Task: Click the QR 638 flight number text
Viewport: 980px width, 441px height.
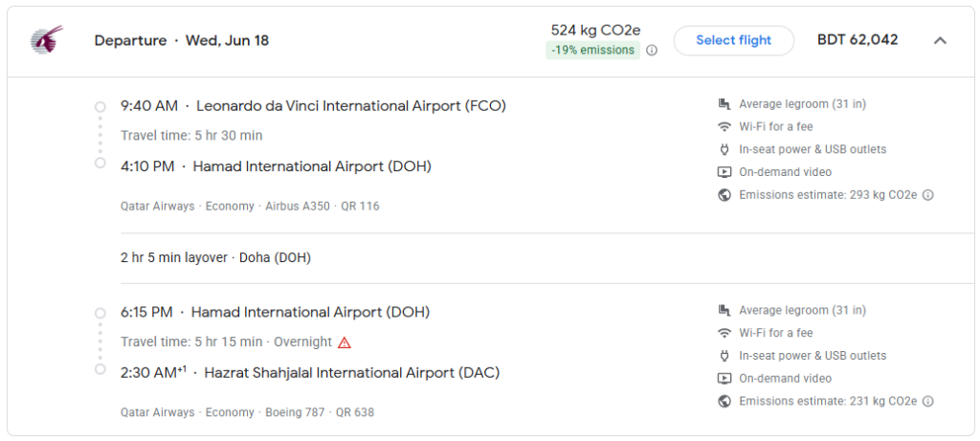Action: [x=355, y=412]
